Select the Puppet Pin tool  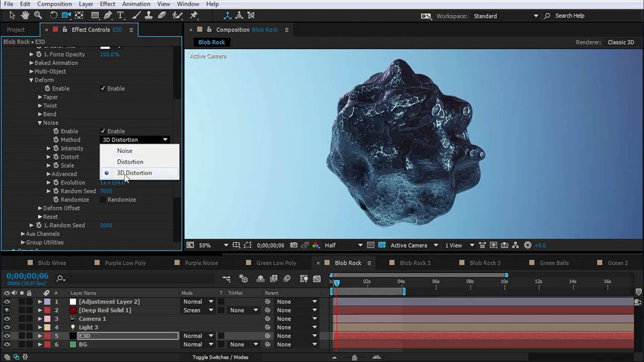point(194,16)
